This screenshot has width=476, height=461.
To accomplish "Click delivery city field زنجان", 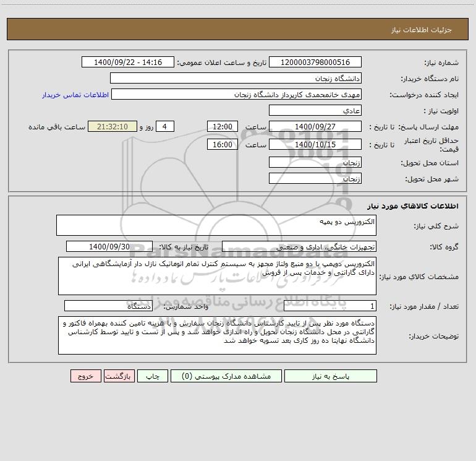I will click(x=315, y=178).
